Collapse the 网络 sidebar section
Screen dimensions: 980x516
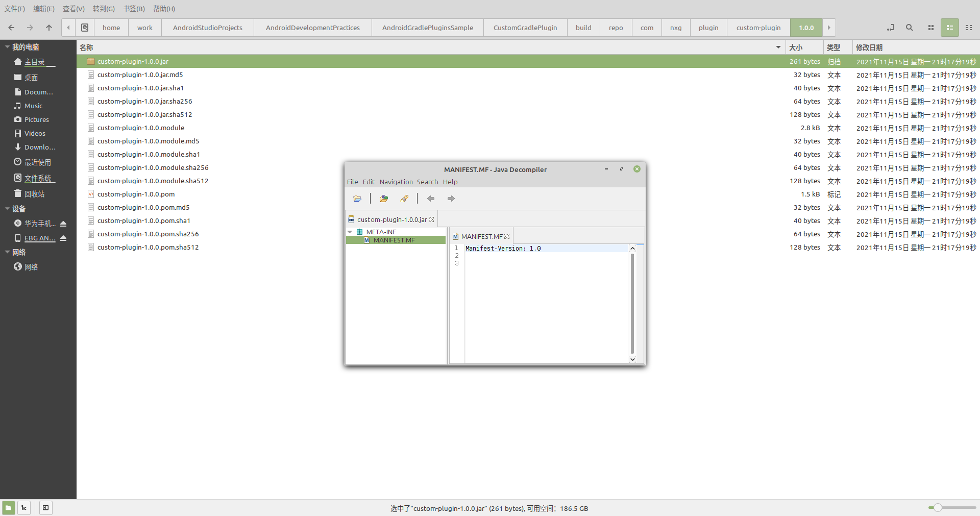click(7, 252)
